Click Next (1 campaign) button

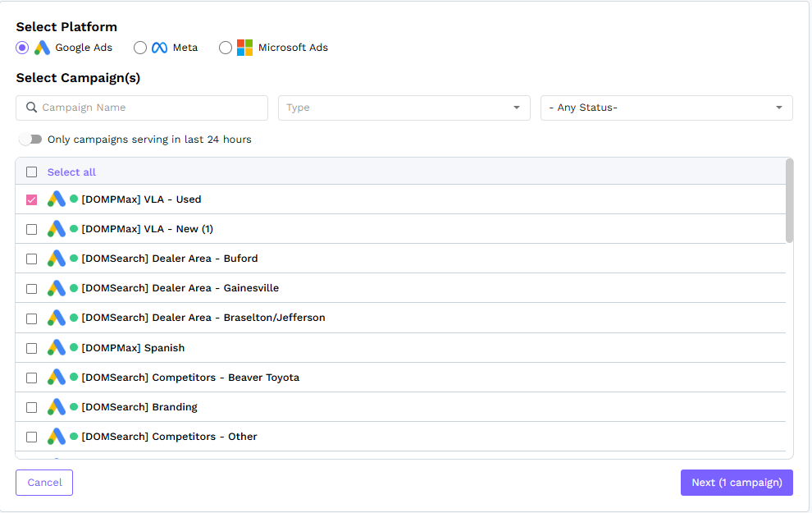736,483
